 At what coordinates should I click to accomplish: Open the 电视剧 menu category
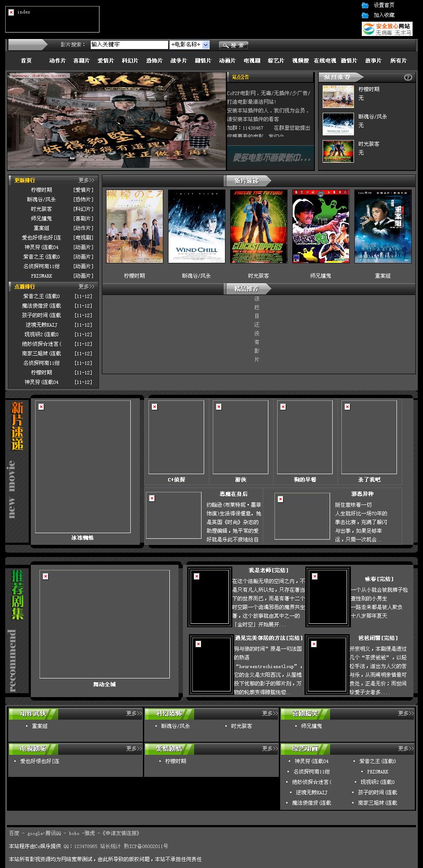tap(252, 61)
